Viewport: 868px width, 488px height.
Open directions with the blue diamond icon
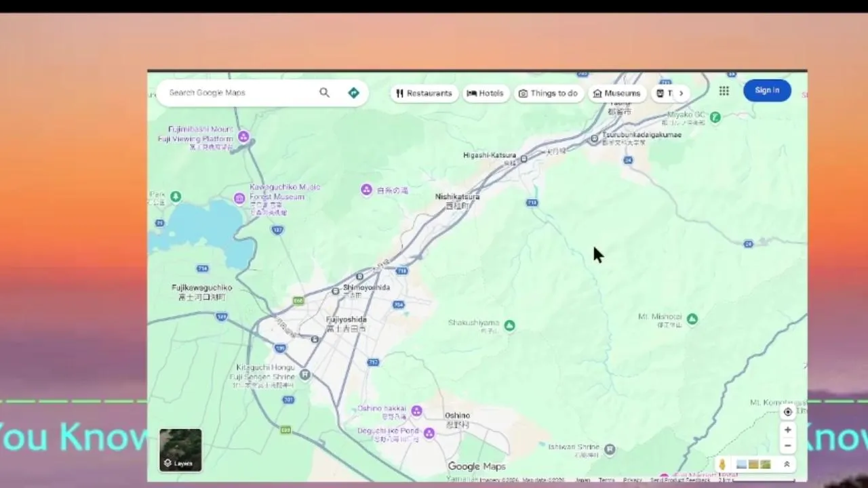coord(353,93)
